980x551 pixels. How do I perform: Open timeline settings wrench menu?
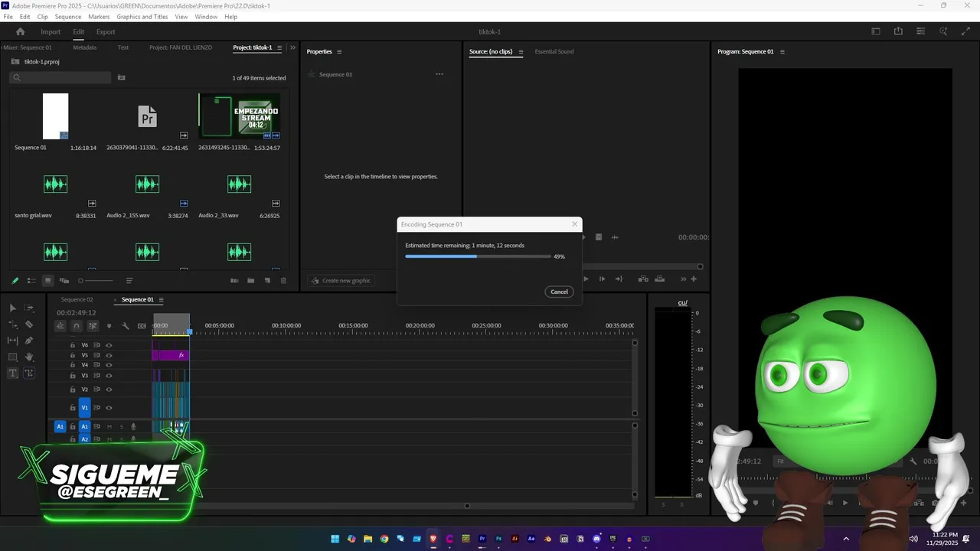(126, 326)
